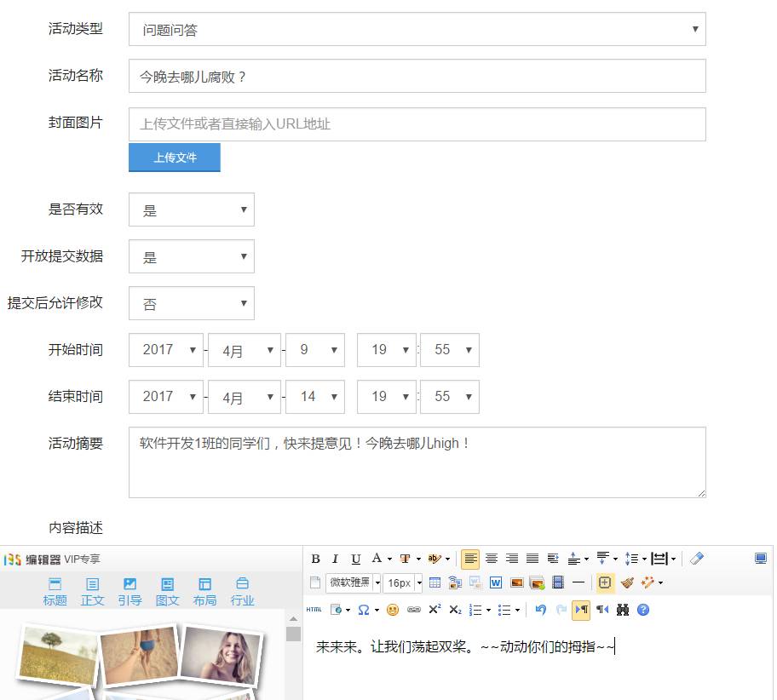Clear formatting with the eraser icon
The image size is (777, 700).
pyautogui.click(x=695, y=559)
